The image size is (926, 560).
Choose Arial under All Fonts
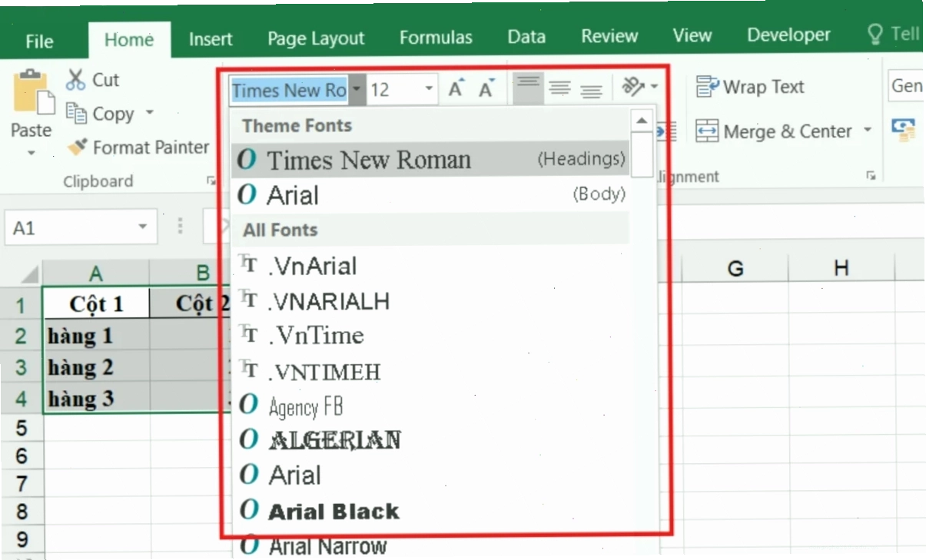point(430,476)
